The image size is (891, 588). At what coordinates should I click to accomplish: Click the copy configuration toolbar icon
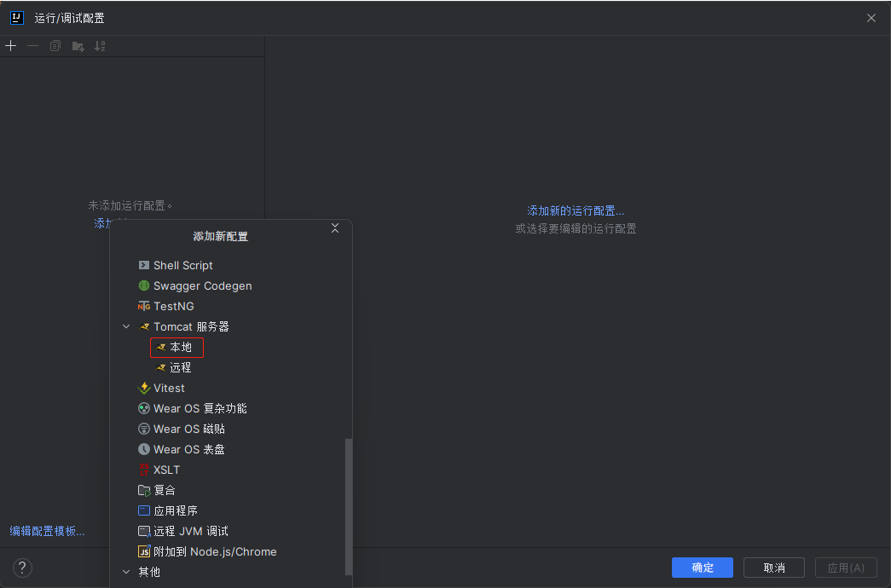pyautogui.click(x=55, y=46)
